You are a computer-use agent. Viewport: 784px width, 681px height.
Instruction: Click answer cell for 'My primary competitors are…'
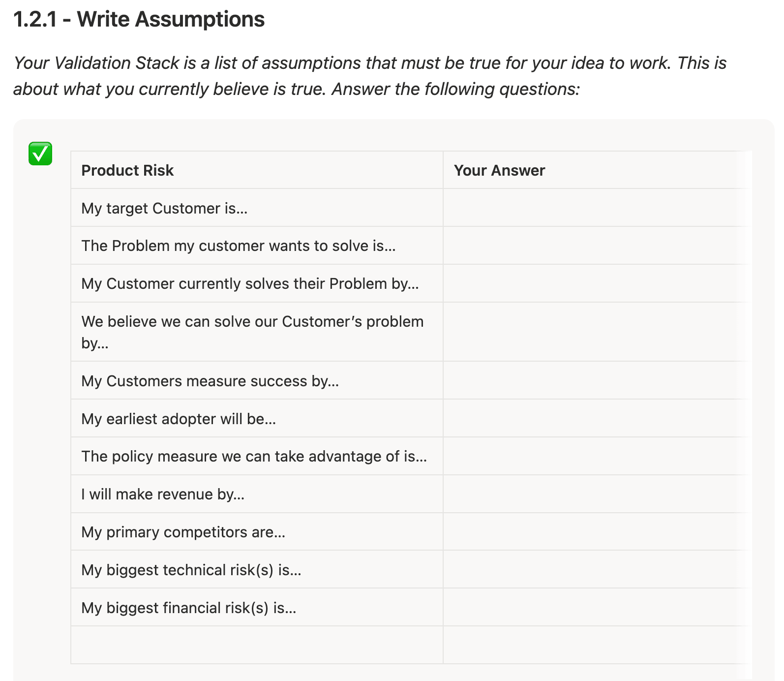[597, 532]
